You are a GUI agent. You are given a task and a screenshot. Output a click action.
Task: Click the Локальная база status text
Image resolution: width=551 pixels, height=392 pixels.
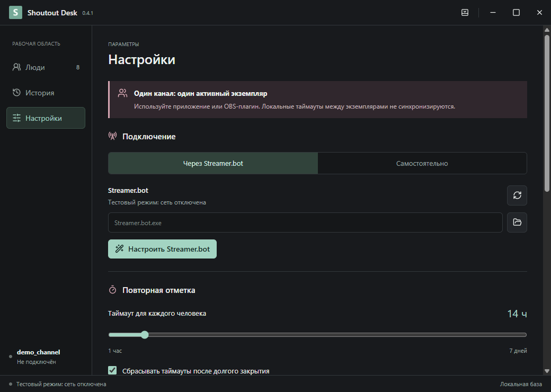[x=521, y=384]
